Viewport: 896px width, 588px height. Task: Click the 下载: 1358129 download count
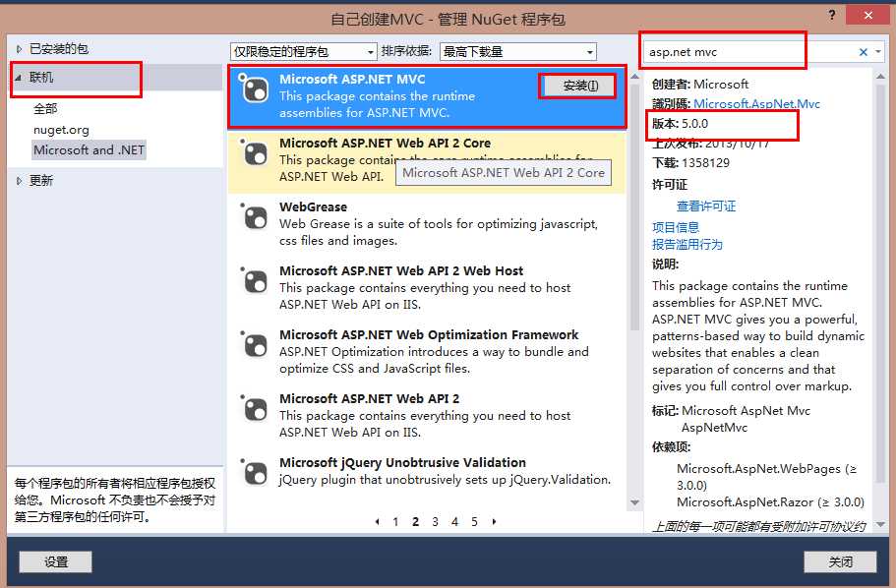[690, 163]
